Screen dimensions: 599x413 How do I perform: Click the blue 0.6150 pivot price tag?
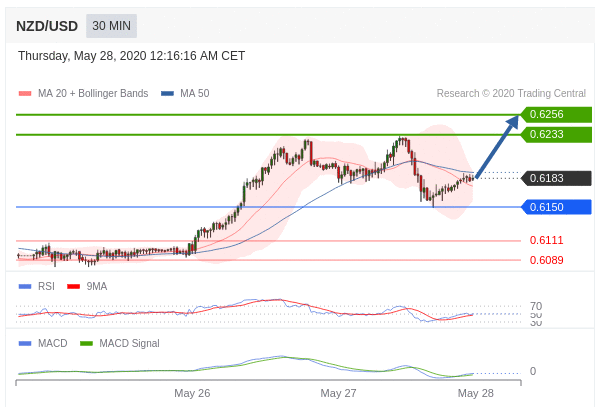coord(556,207)
